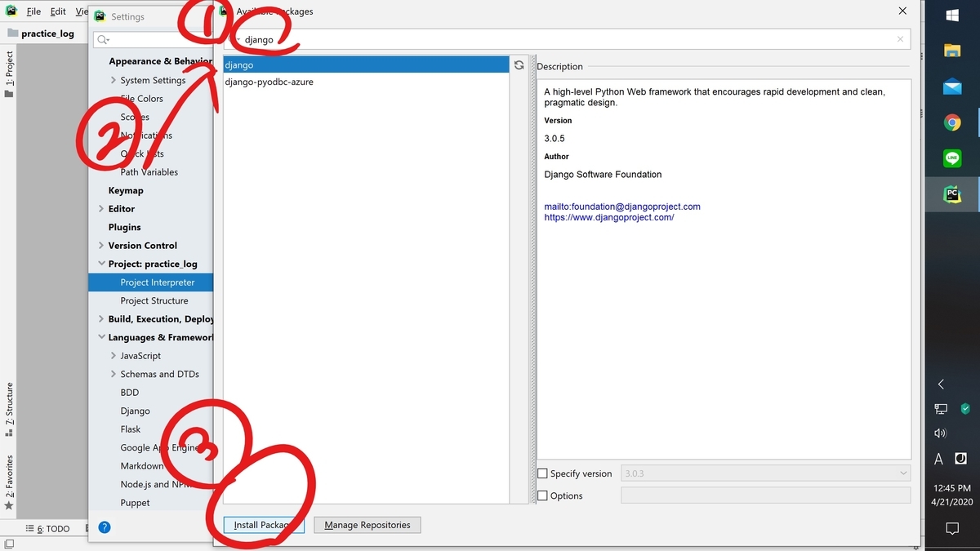Open File Explorer from taskbar
Screen dimensions: 980x551
point(952,51)
